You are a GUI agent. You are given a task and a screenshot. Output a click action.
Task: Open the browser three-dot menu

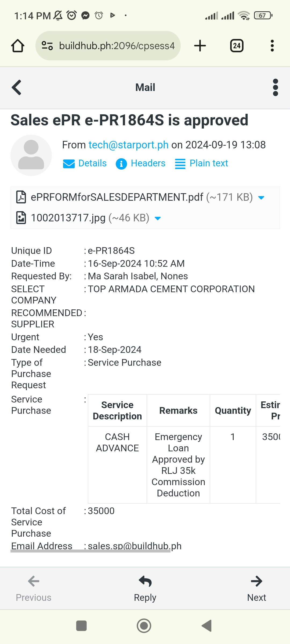(x=272, y=46)
